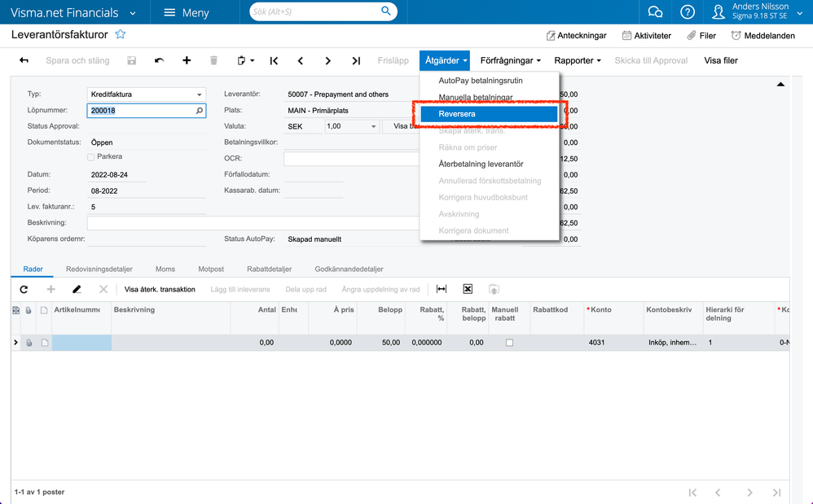Mark Leverantörsfakturor as favorite star
This screenshot has height=504, width=813.
point(121,34)
